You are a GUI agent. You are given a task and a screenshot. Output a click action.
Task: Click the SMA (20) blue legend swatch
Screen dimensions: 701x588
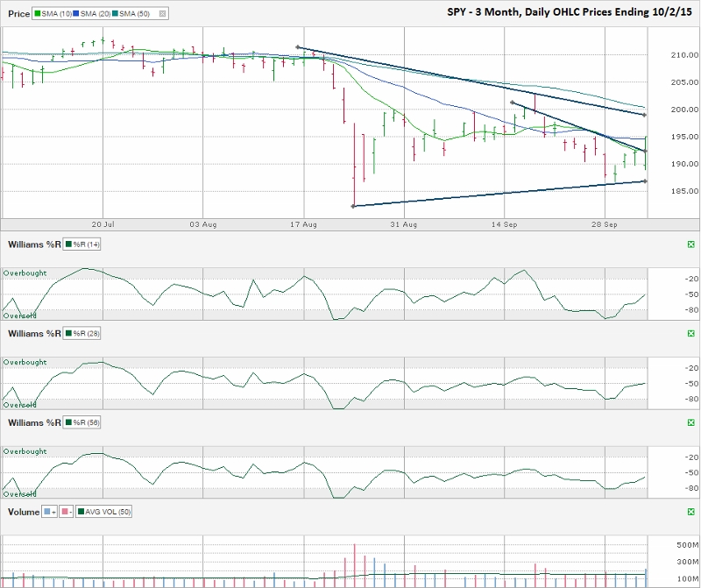point(76,14)
